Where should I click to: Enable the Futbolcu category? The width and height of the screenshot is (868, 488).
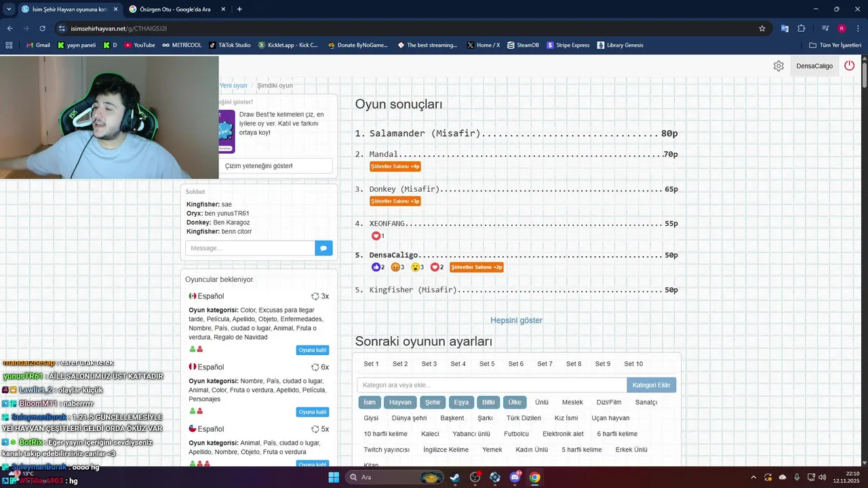tap(516, 434)
